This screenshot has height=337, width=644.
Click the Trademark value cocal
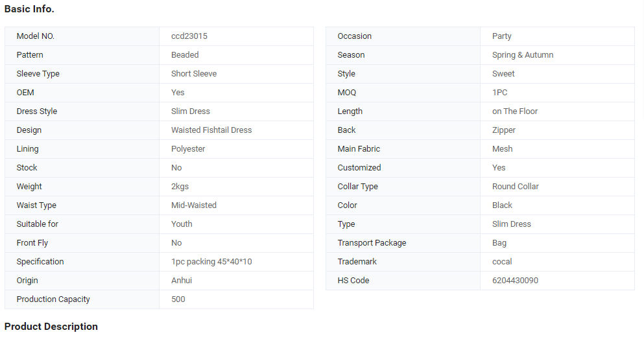(502, 261)
